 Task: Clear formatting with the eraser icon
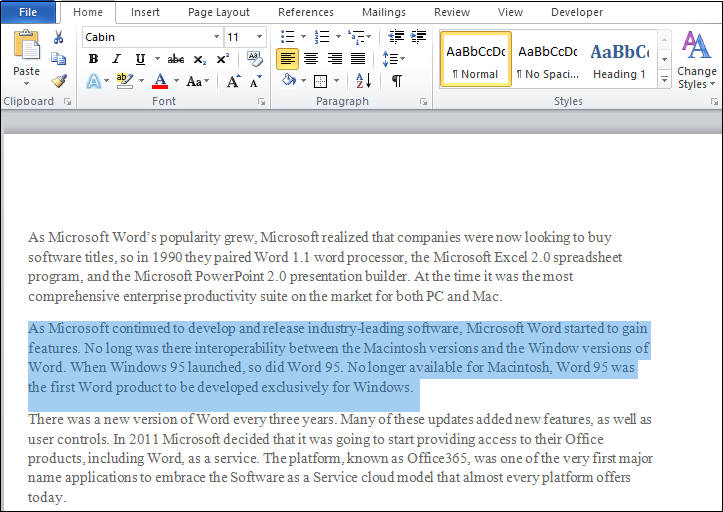[x=255, y=59]
